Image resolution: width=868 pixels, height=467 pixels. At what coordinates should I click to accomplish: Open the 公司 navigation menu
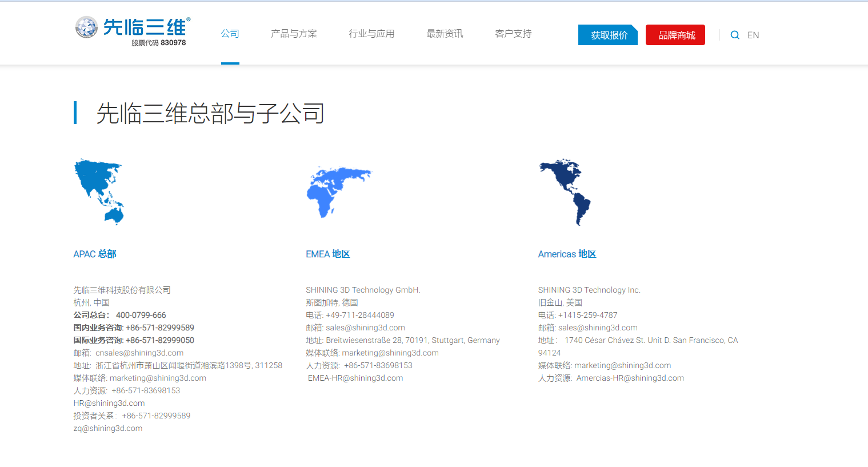tap(230, 34)
